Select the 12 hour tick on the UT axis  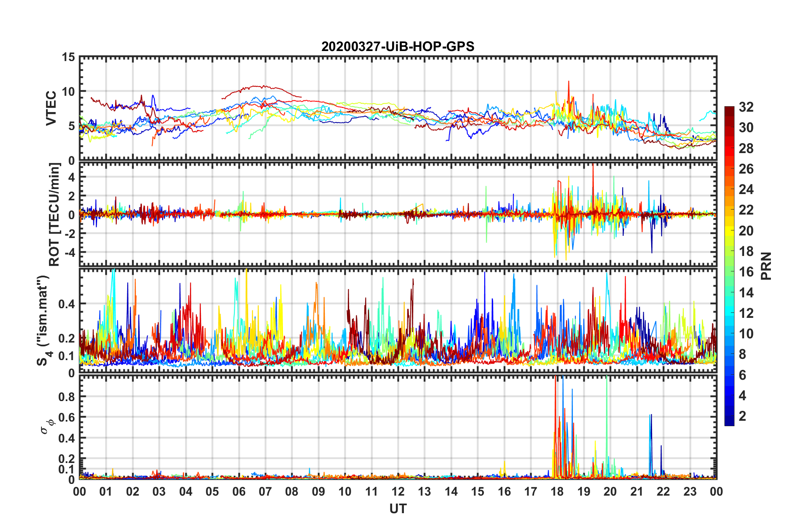(398, 491)
